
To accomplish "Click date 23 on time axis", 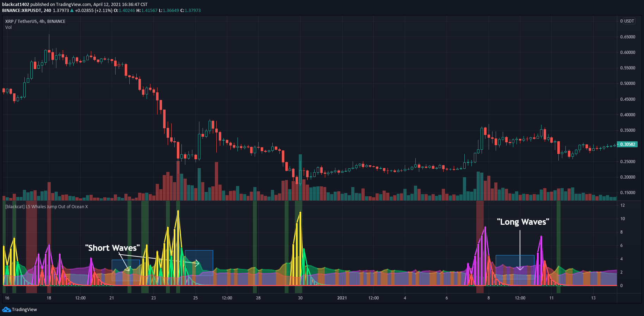I will 154,298.
